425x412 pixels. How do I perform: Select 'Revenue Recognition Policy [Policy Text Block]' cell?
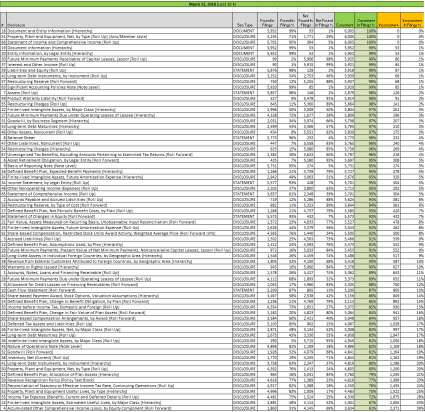point(119,380)
